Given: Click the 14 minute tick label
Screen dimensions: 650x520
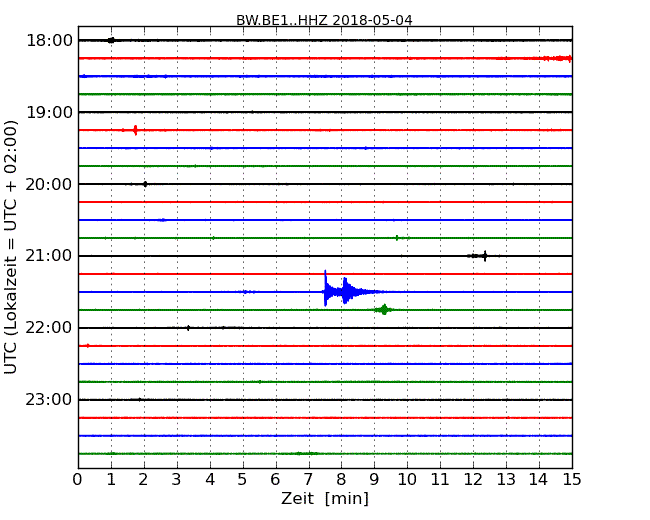Looking at the screenshot, I should (538, 479).
